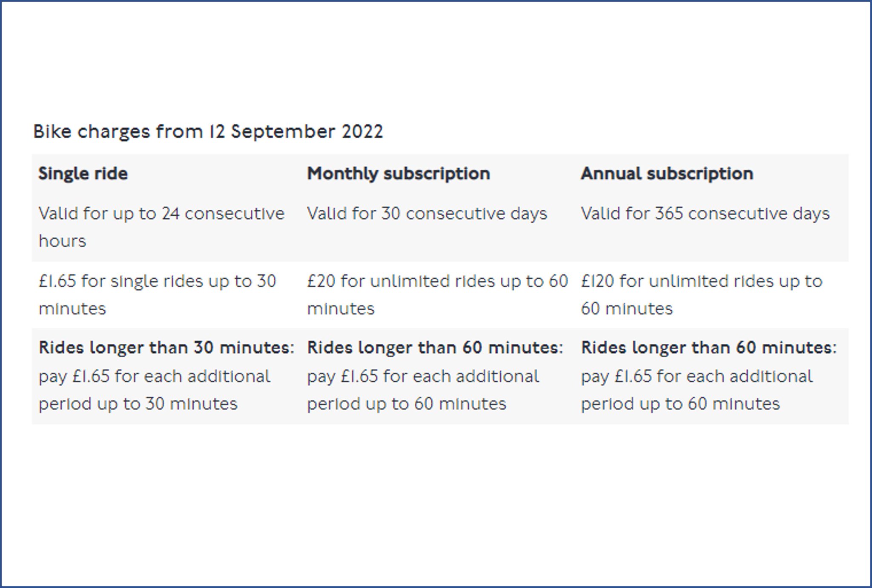This screenshot has height=588, width=872.
Task: Click 'Valid for 30 consecutive days' cell
Action: coord(427,214)
